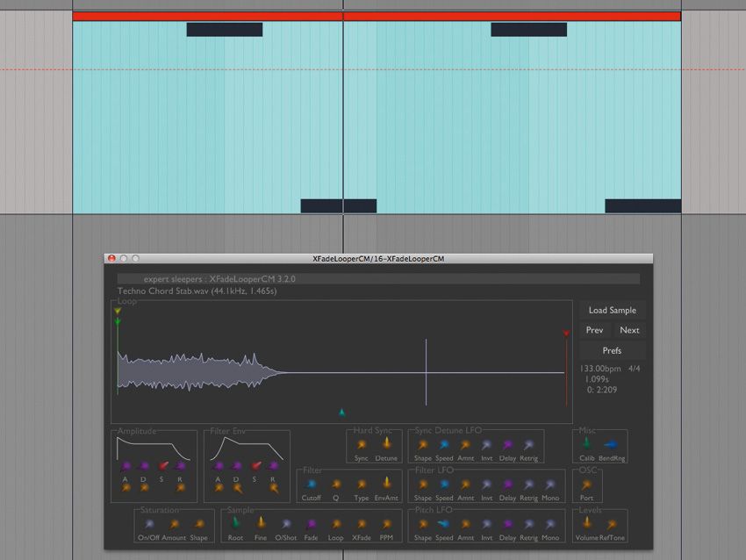Click the Port knob in the OSC section

(x=586, y=485)
